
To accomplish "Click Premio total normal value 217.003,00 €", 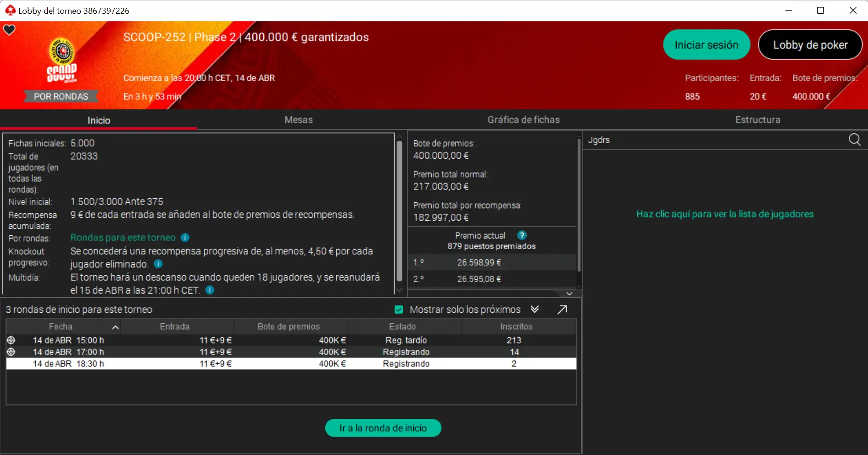I will click(x=441, y=186).
